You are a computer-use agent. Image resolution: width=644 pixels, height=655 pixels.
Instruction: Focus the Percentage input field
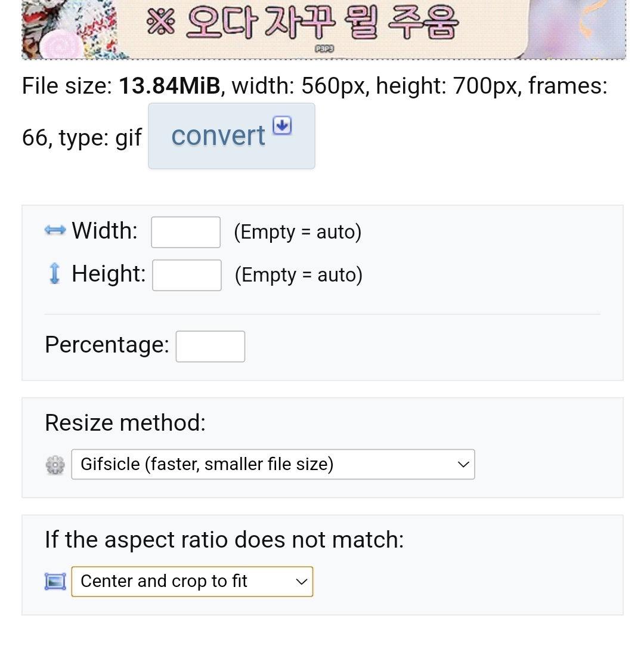210,347
